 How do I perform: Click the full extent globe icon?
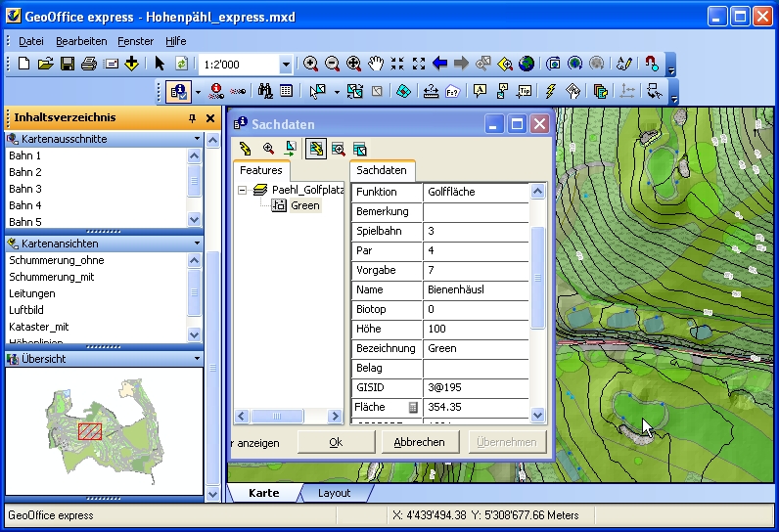pyautogui.click(x=527, y=64)
